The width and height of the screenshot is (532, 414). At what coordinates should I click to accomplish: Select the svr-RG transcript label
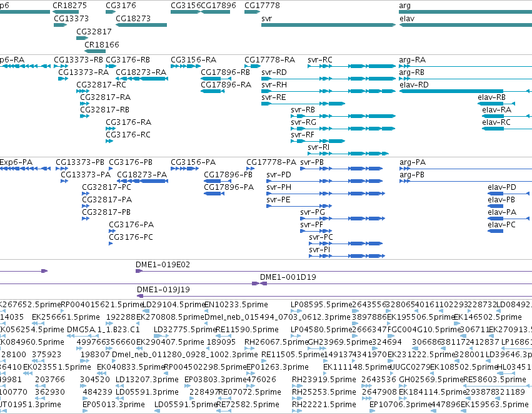303,122
